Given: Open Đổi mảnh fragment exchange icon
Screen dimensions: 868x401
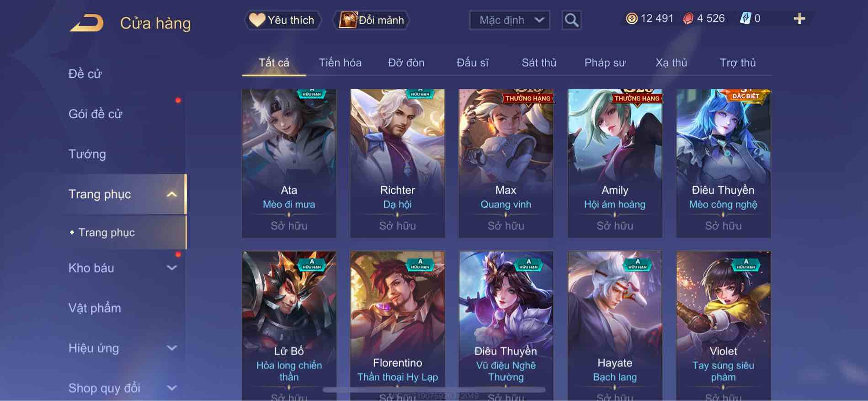Looking at the screenshot, I should 347,20.
